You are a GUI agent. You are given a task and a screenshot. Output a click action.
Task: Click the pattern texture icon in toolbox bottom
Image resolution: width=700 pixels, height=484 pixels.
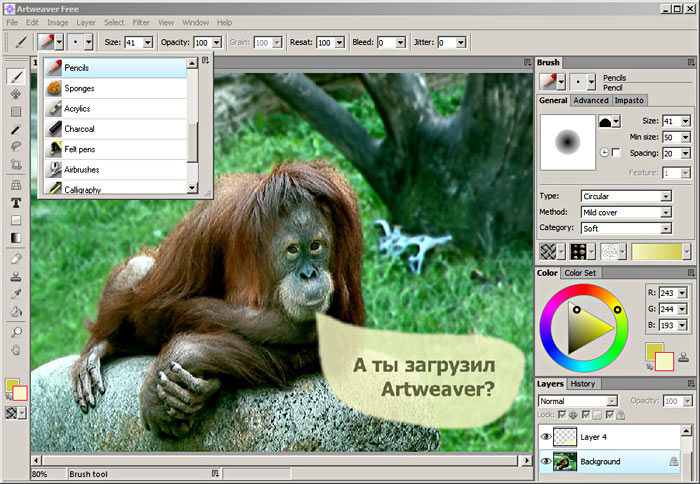[11, 413]
